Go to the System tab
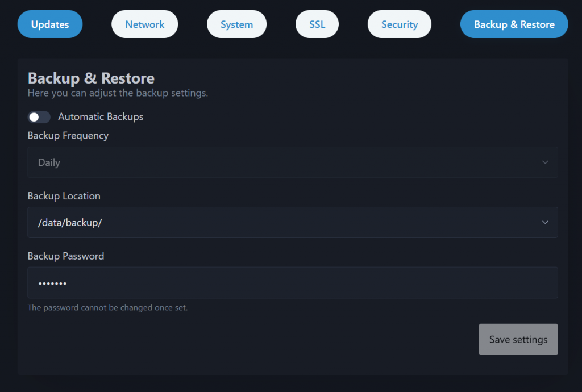The width and height of the screenshot is (582, 392). pos(236,24)
